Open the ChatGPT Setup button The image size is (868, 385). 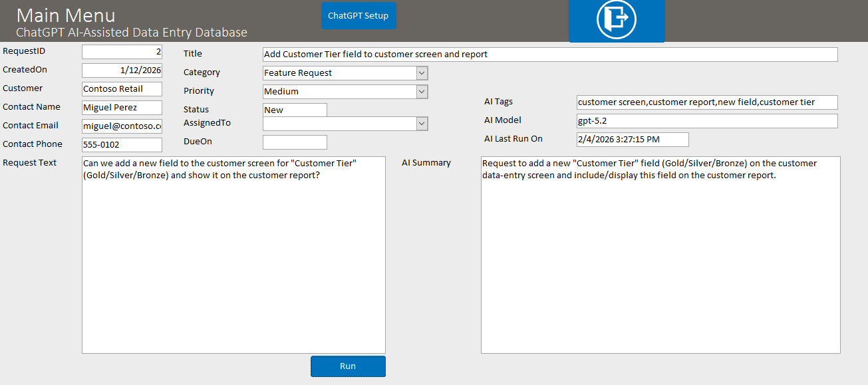[x=359, y=16]
